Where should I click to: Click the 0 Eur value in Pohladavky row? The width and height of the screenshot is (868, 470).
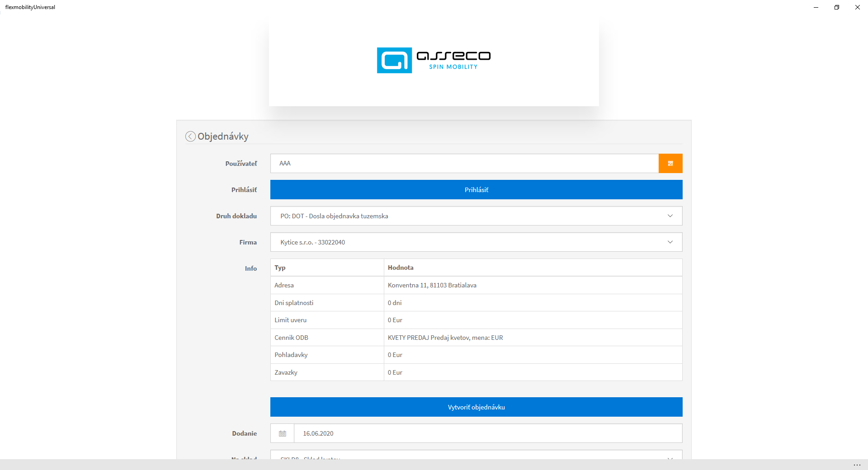(395, 355)
